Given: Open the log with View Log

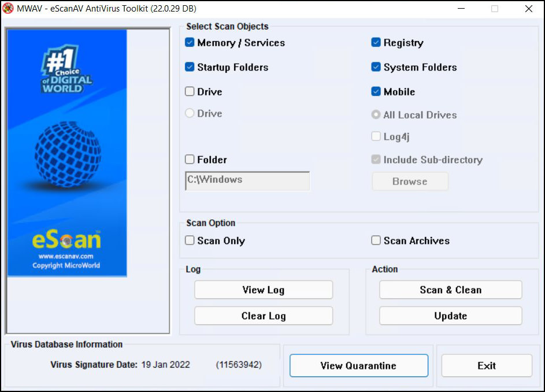Looking at the screenshot, I should point(264,290).
